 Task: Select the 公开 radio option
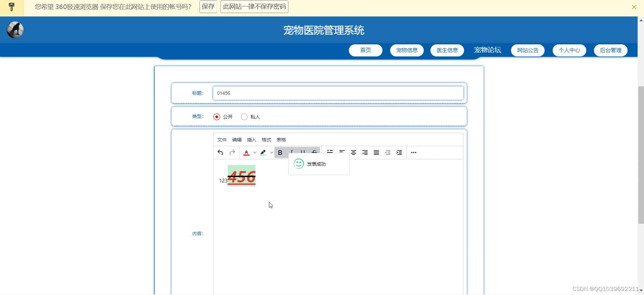(217, 117)
